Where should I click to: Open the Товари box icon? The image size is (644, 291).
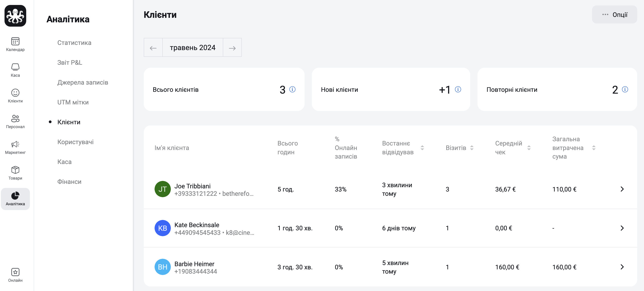(15, 170)
